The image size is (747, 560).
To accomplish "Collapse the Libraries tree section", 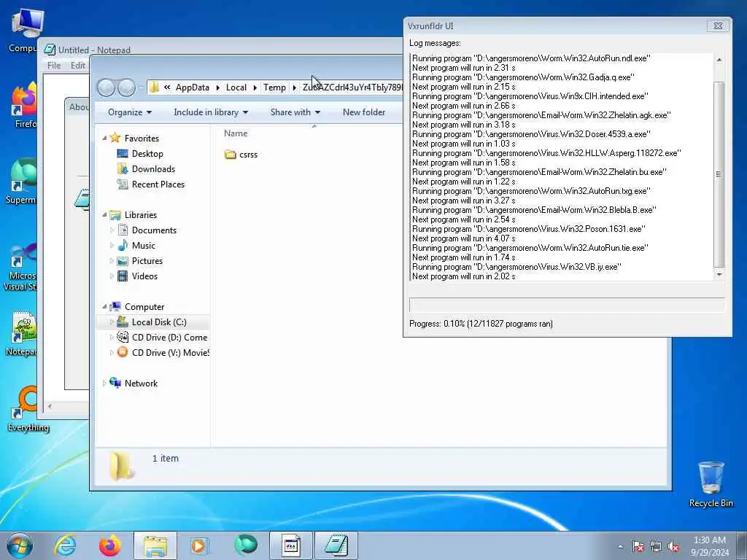I will (104, 215).
